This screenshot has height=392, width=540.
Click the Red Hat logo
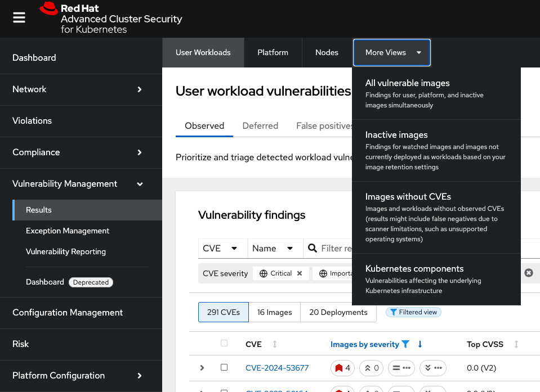tap(111, 18)
